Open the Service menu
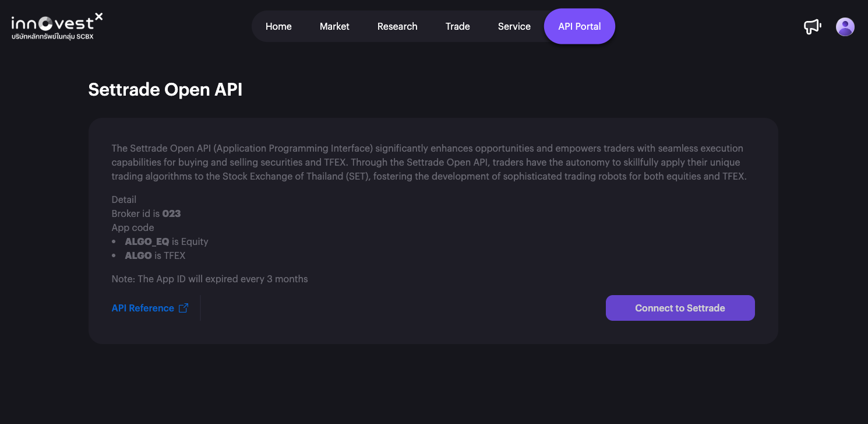The height and width of the screenshot is (424, 868). click(514, 26)
